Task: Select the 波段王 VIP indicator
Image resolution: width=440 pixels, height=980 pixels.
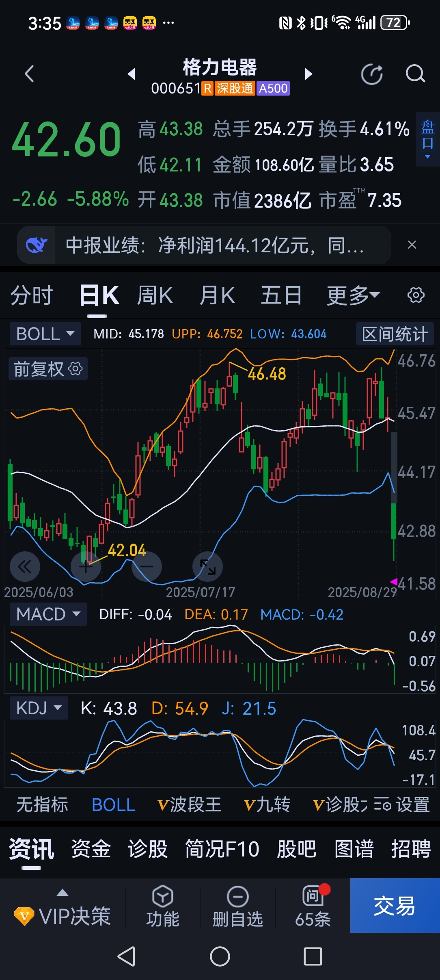Action: pos(189,804)
